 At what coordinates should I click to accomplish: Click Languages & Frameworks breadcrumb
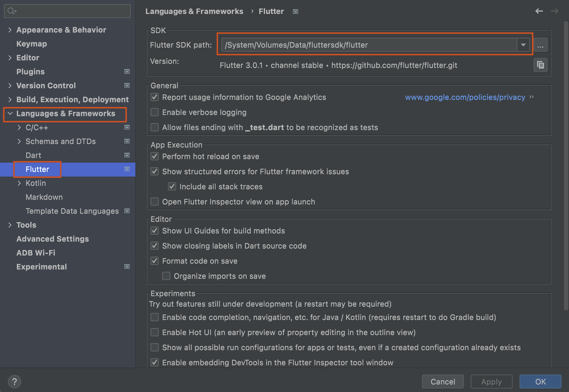194,11
